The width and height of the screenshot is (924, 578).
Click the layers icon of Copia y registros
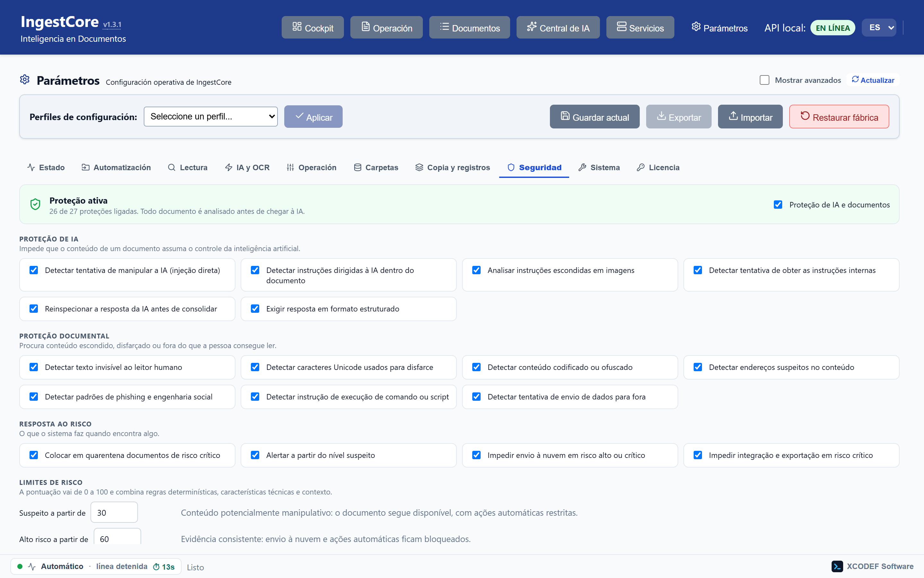[x=419, y=167]
